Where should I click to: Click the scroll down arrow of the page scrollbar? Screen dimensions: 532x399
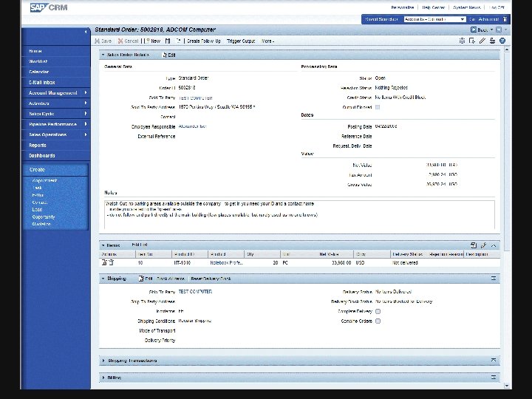pos(507,386)
